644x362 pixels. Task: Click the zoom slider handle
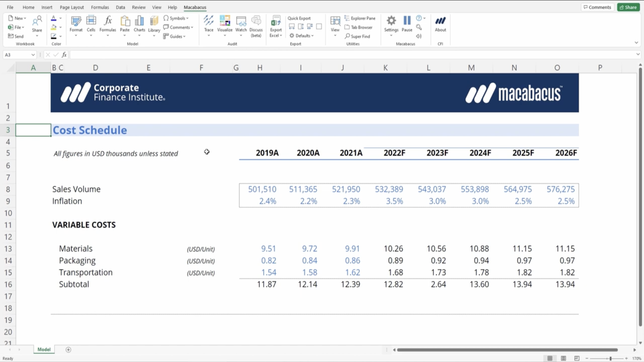click(x=610, y=358)
